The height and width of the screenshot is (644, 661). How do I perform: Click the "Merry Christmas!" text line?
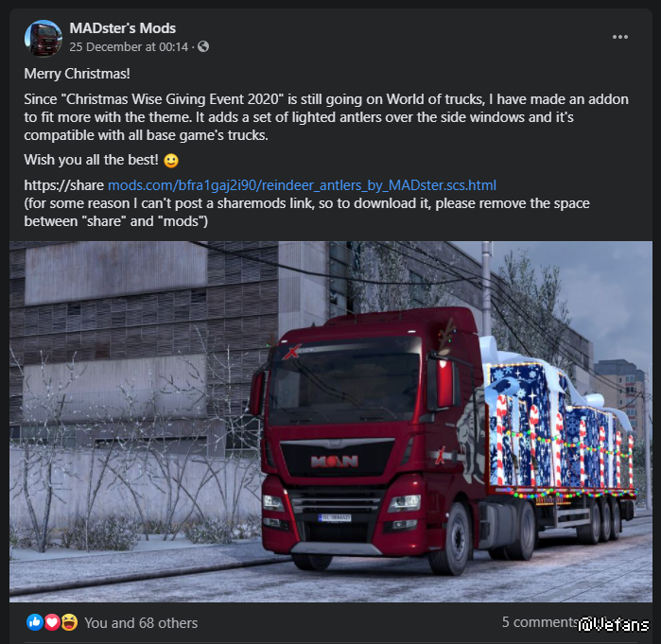[78, 74]
